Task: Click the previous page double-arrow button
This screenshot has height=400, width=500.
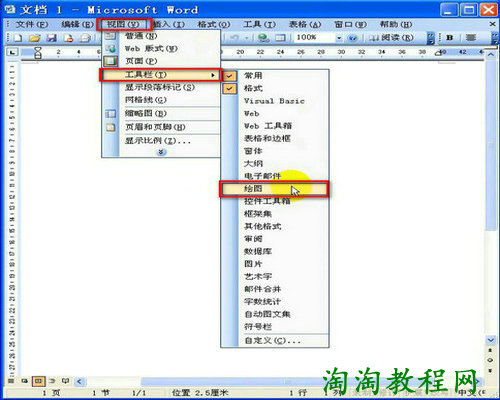Action: [x=490, y=350]
